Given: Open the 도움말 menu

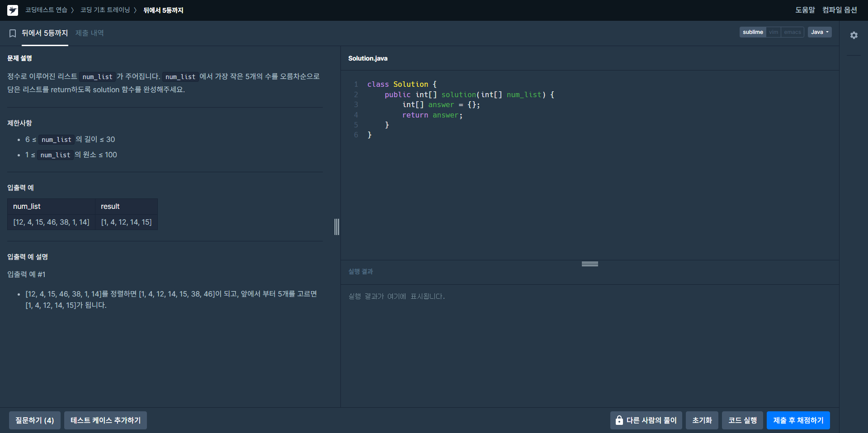Looking at the screenshot, I should [x=805, y=10].
